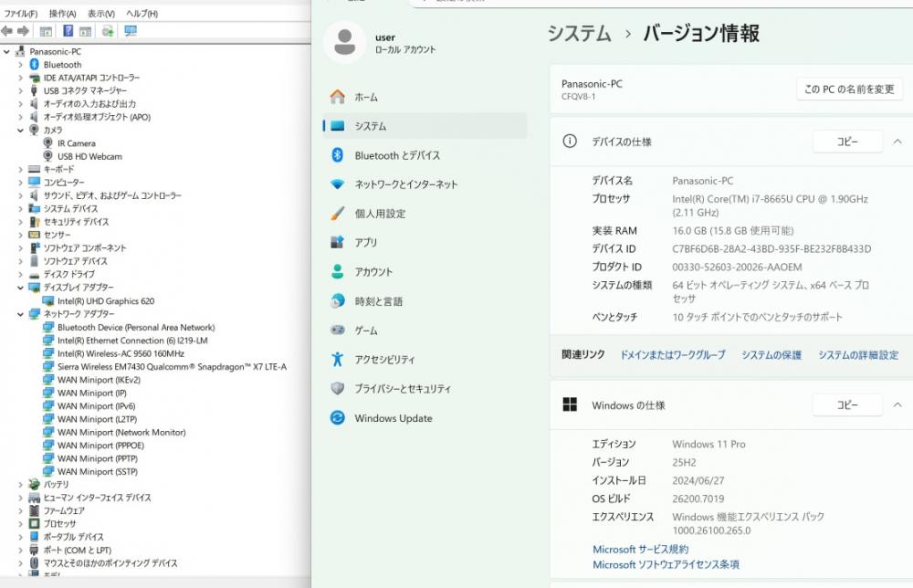Open the 操作(A) menu
Screen dimensions: 913x588
[x=62, y=14]
